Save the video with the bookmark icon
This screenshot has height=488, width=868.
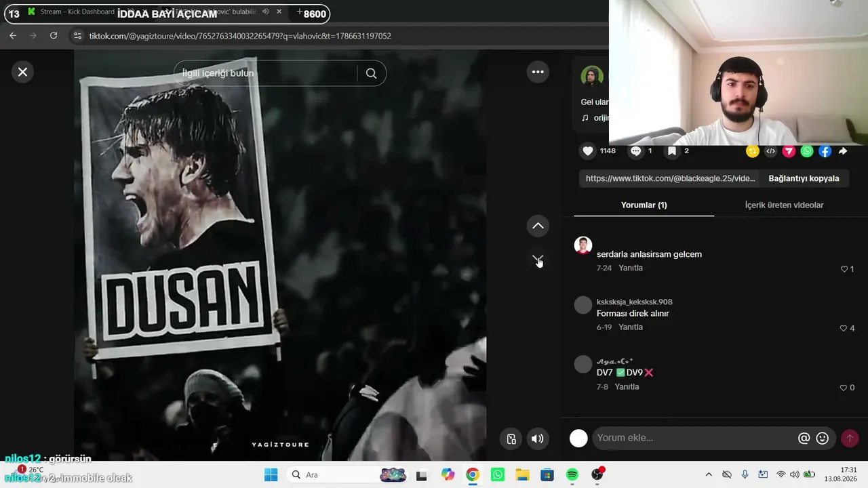click(672, 151)
